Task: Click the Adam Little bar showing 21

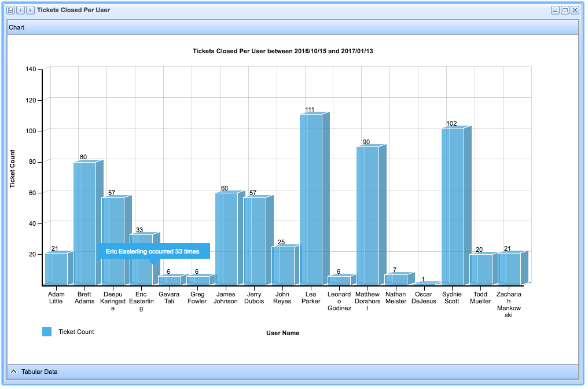Action: coord(56,269)
